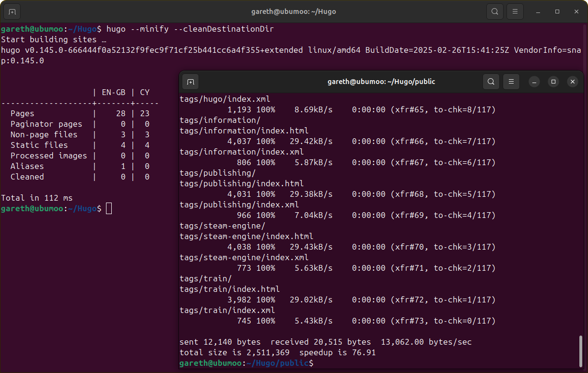Click the 'CY' column header
This screenshot has width=588, height=373.
[x=145, y=92]
